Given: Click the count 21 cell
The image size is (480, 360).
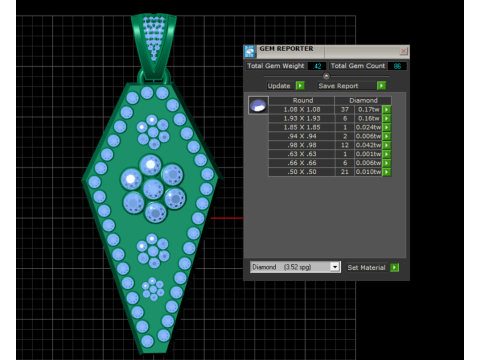Looking at the screenshot, I should coord(345,172).
